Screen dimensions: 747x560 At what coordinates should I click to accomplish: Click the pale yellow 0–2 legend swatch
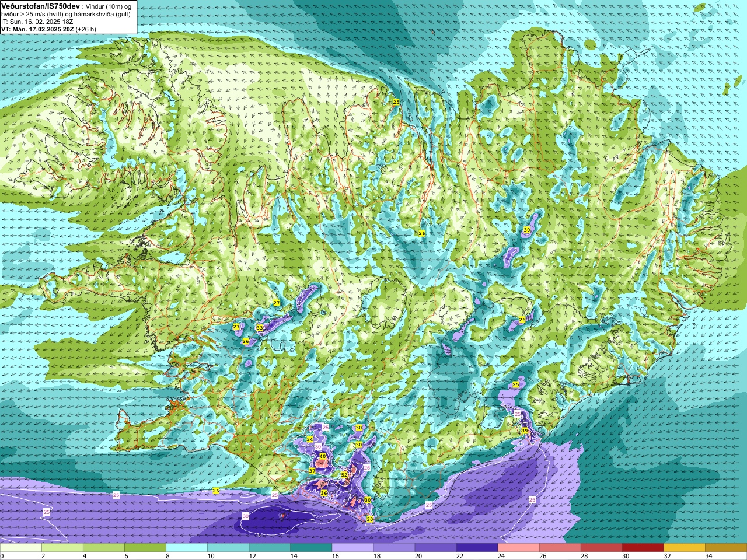tap(21, 548)
